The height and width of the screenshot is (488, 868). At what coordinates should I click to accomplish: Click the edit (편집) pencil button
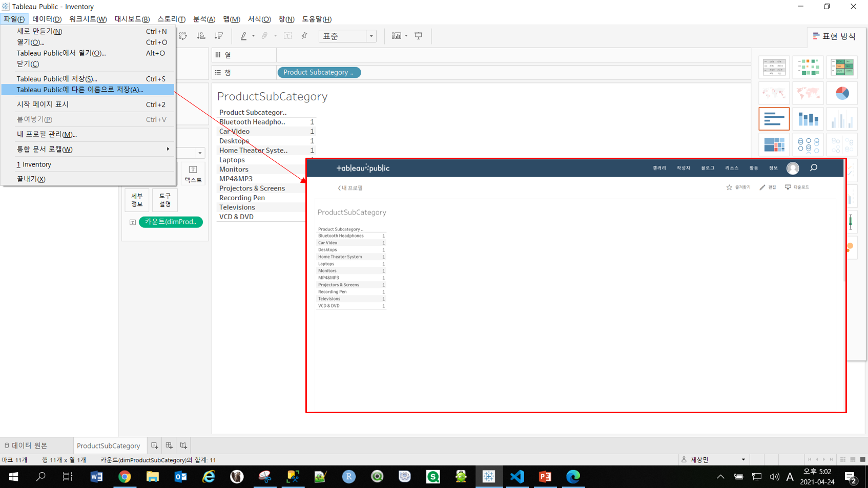(768, 187)
